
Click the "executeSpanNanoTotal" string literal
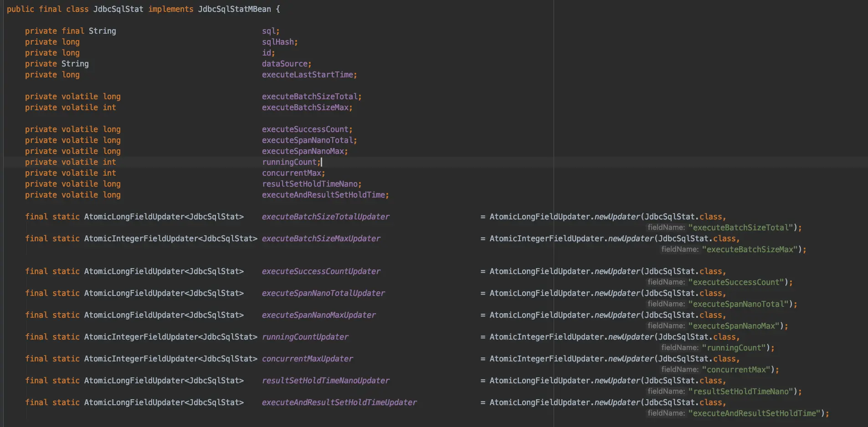pos(738,304)
